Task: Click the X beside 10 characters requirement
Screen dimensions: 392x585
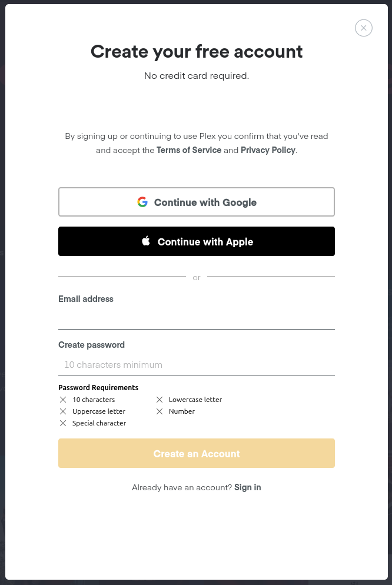Action: (63, 400)
